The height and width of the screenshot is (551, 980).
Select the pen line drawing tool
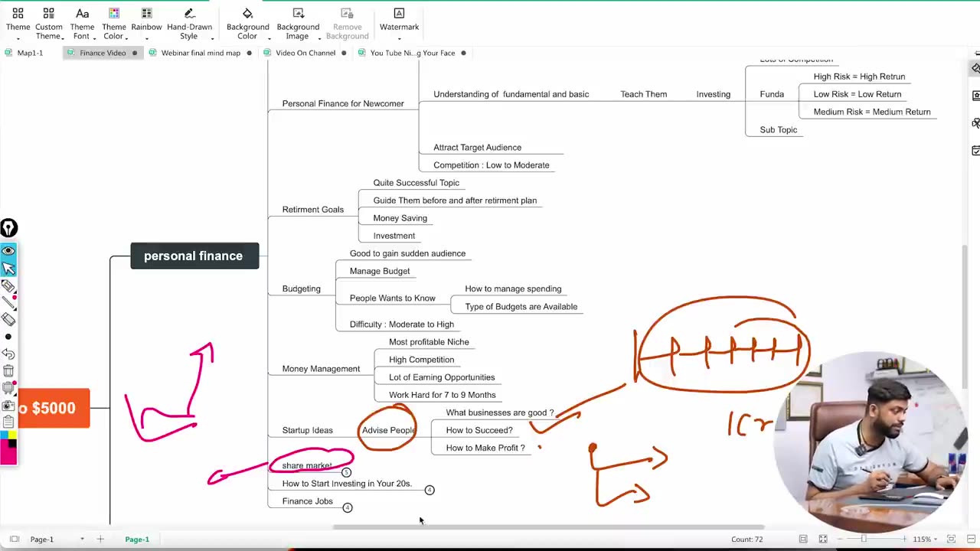tap(8, 303)
